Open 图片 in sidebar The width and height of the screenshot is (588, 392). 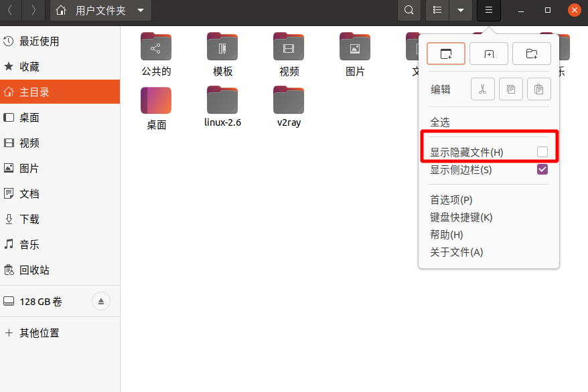[60, 169]
